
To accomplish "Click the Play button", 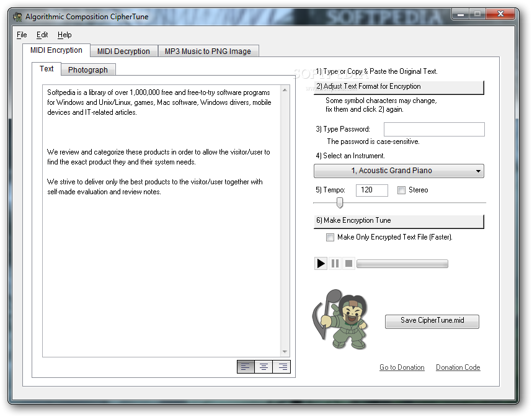I will pyautogui.click(x=321, y=264).
